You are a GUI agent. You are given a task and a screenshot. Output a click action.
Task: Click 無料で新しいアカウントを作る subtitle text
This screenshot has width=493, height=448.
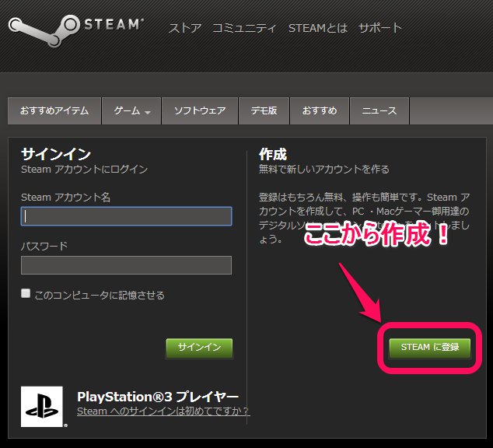point(323,170)
